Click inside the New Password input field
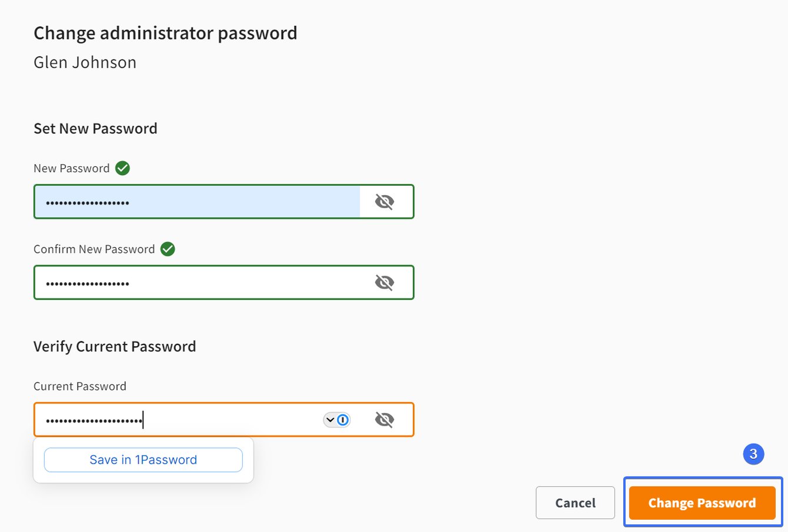This screenshot has width=788, height=532. 176,201
